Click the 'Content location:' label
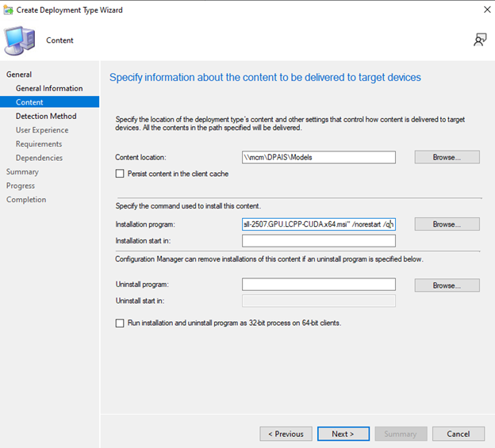Viewport: 495px width, 448px height. click(x=140, y=158)
